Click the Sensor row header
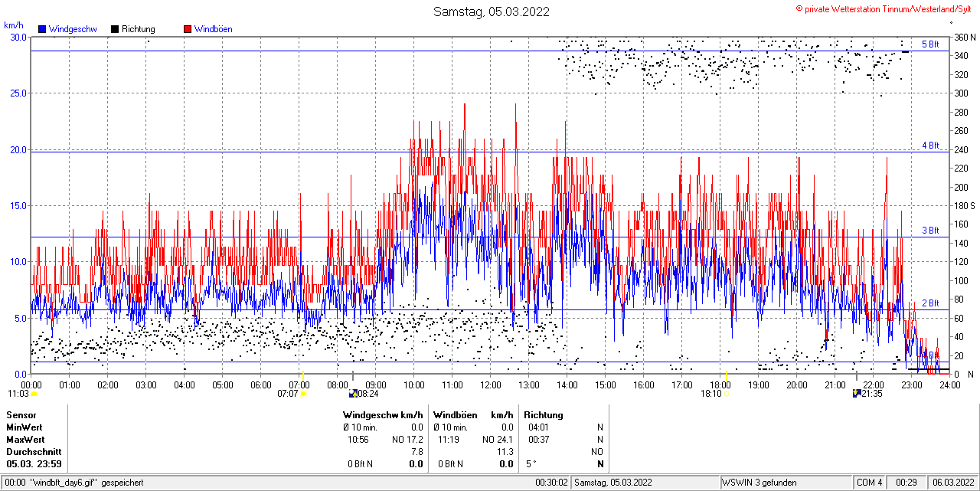This screenshot has width=980, height=491. click(x=21, y=415)
